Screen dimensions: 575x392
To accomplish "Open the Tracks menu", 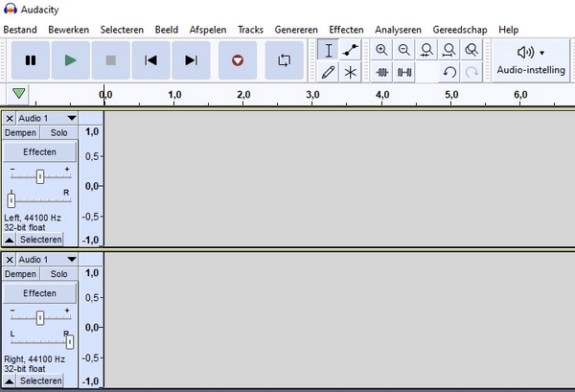I will (250, 30).
